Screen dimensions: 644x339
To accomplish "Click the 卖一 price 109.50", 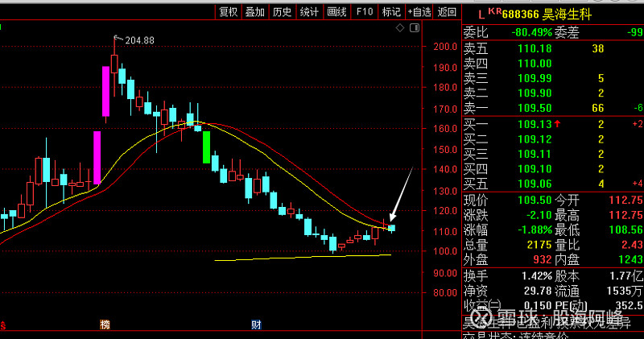I will [535, 108].
